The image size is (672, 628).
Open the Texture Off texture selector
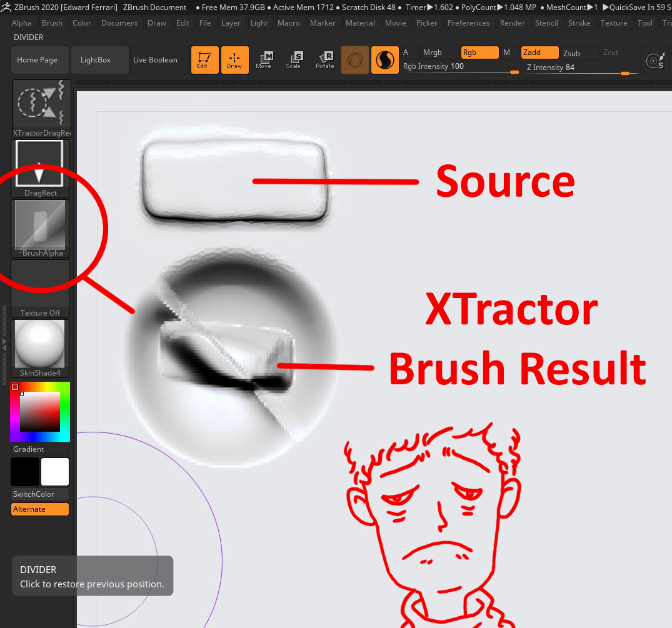coord(40,289)
